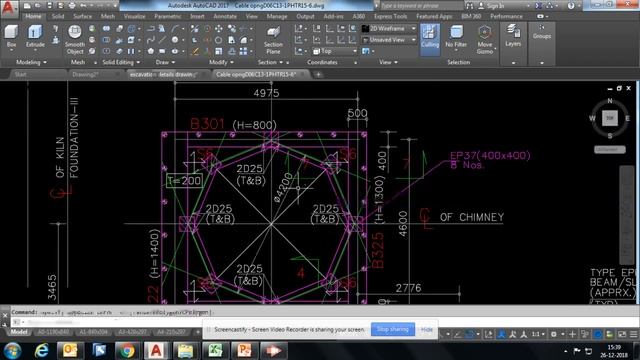Click the AutoCAD taskbar icon
The width and height of the screenshot is (640, 360).
[x=156, y=351]
